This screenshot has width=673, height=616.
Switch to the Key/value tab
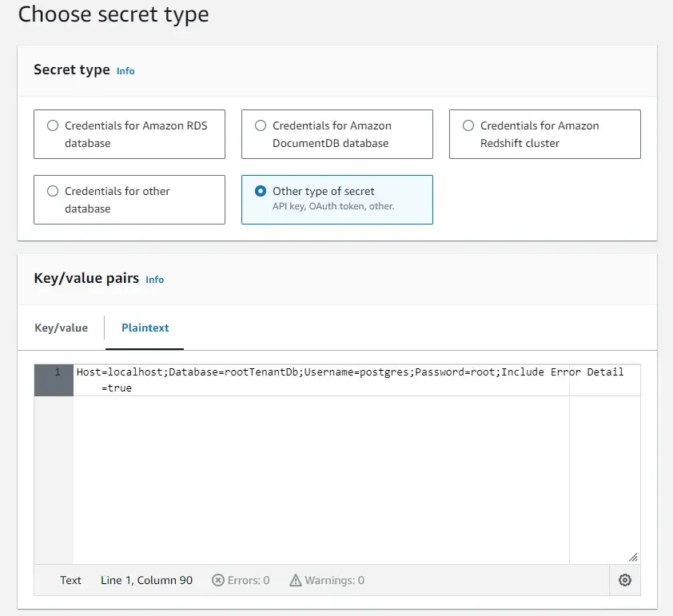pyautogui.click(x=62, y=328)
